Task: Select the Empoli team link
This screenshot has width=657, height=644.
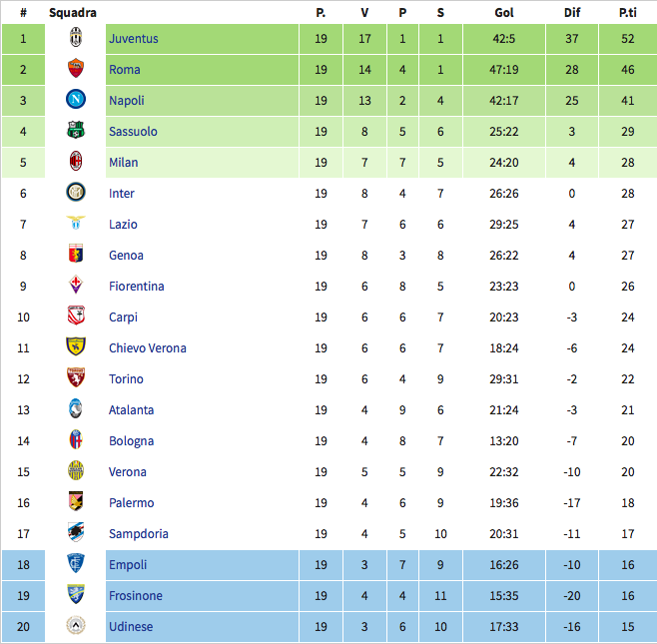Action: coord(128,565)
